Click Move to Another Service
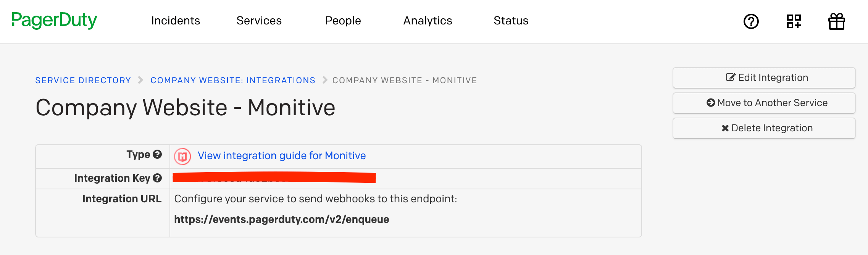This screenshot has height=255, width=868. (763, 103)
